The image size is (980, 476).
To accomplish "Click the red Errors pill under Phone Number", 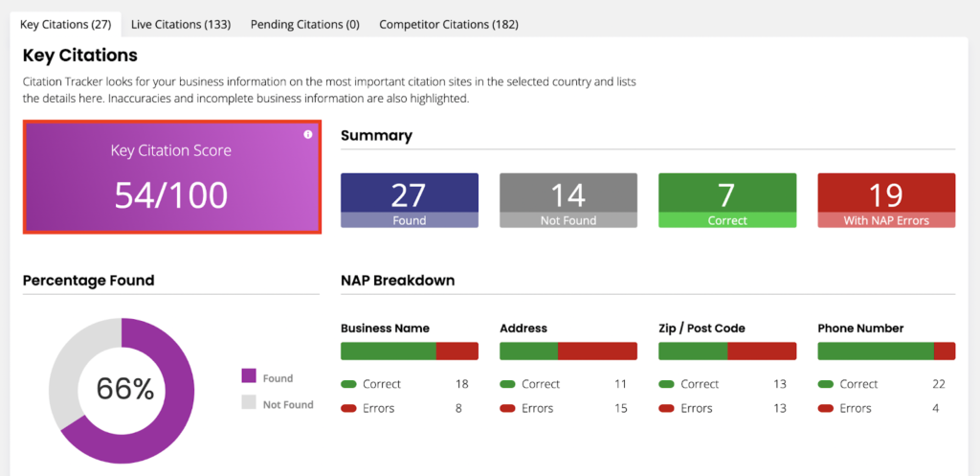I will [825, 408].
